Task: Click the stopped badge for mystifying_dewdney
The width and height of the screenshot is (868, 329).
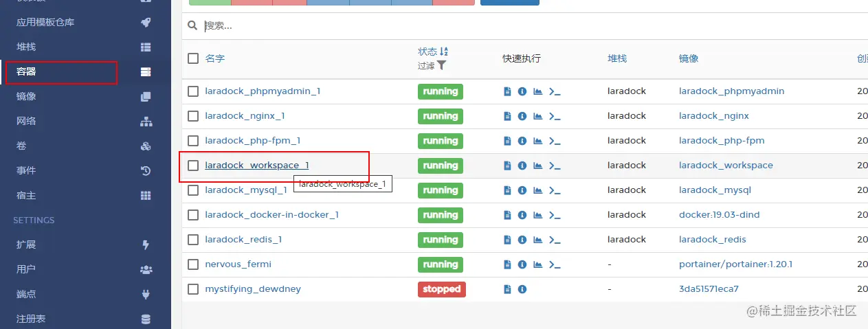Action: 442,289
